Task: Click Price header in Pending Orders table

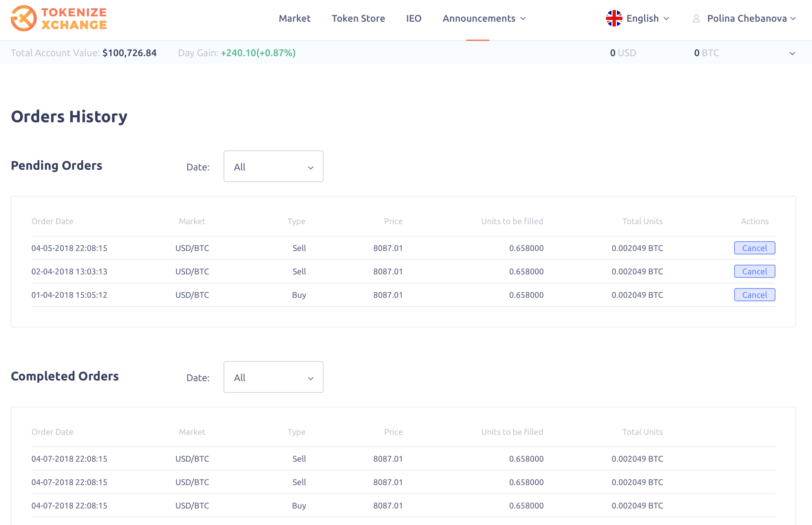Action: point(393,221)
